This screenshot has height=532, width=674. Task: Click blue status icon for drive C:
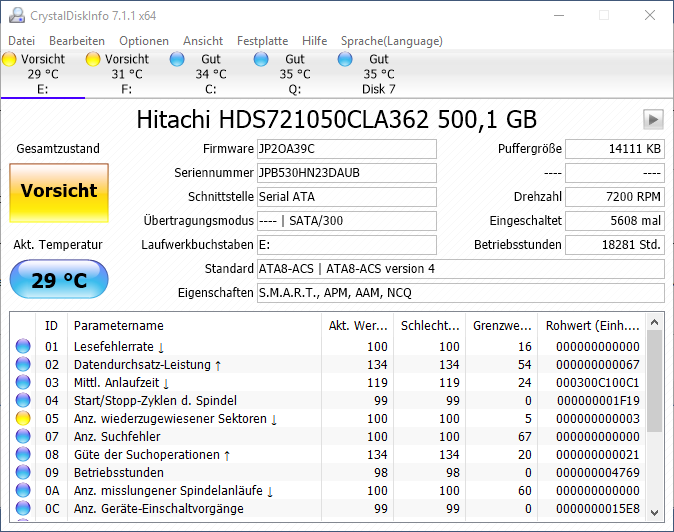click(177, 59)
